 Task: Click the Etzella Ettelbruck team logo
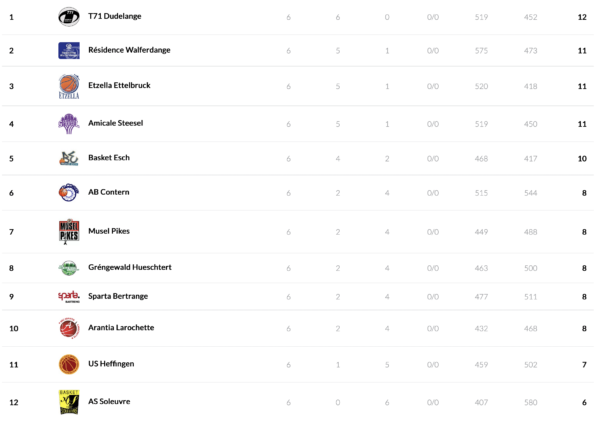click(x=68, y=86)
